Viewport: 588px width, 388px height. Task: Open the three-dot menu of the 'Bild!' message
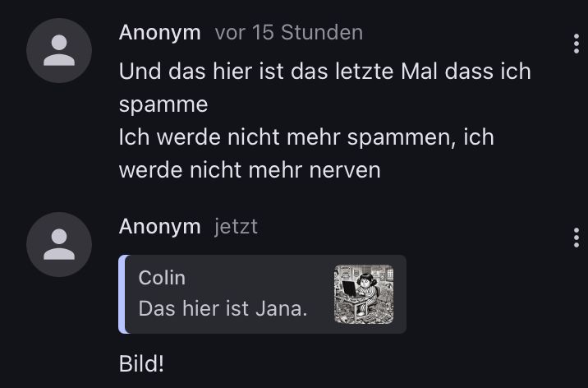click(577, 238)
